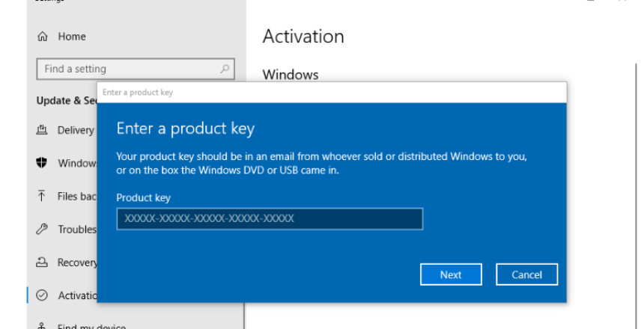Image resolution: width=644 pixels, height=329 pixels.
Task: Open the Recovery settings label
Action: coord(77,262)
